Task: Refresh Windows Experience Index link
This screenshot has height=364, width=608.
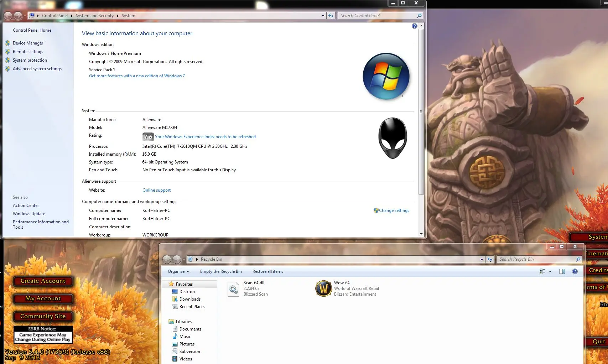Action: (x=205, y=137)
